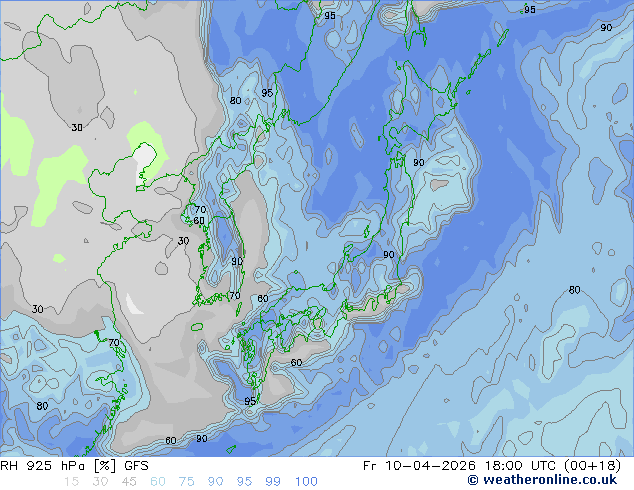This screenshot has height=490, width=634.
Task: Click the '(00+18)' forecast run offset
Action: click(592, 466)
